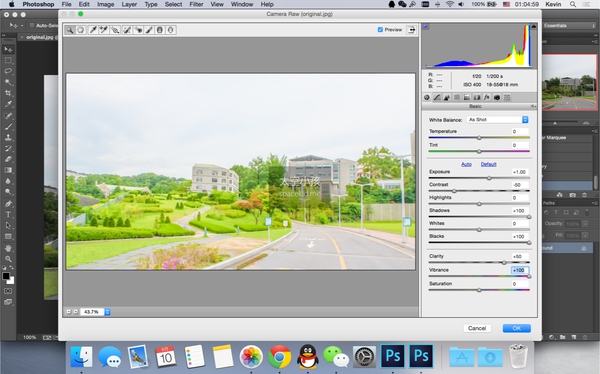Viewport: 600px width, 374px height.
Task: Select the Hand tool in Camera Raw
Action: [x=81, y=30]
